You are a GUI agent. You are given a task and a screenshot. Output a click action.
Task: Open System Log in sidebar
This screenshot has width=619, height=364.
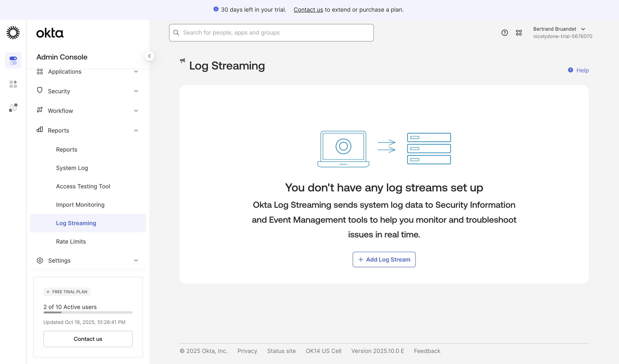tap(72, 168)
